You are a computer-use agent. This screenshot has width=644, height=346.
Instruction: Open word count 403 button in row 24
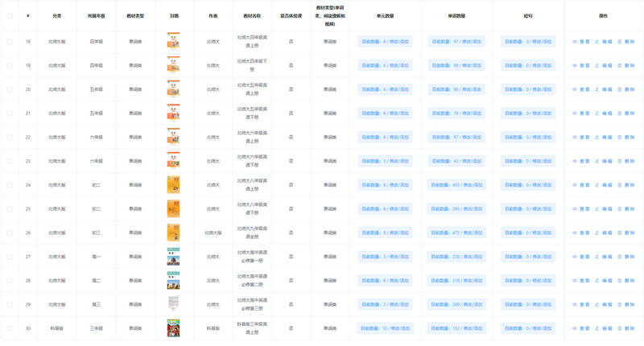coord(456,185)
